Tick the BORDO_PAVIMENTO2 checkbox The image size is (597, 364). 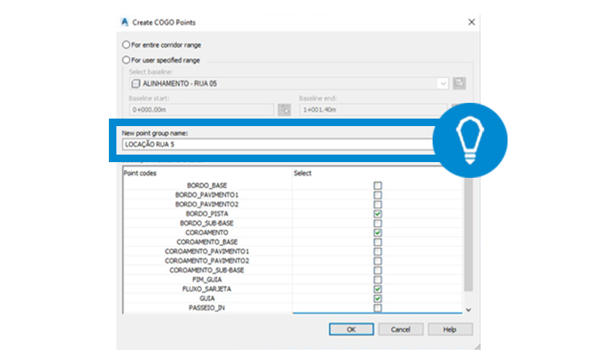(x=378, y=205)
